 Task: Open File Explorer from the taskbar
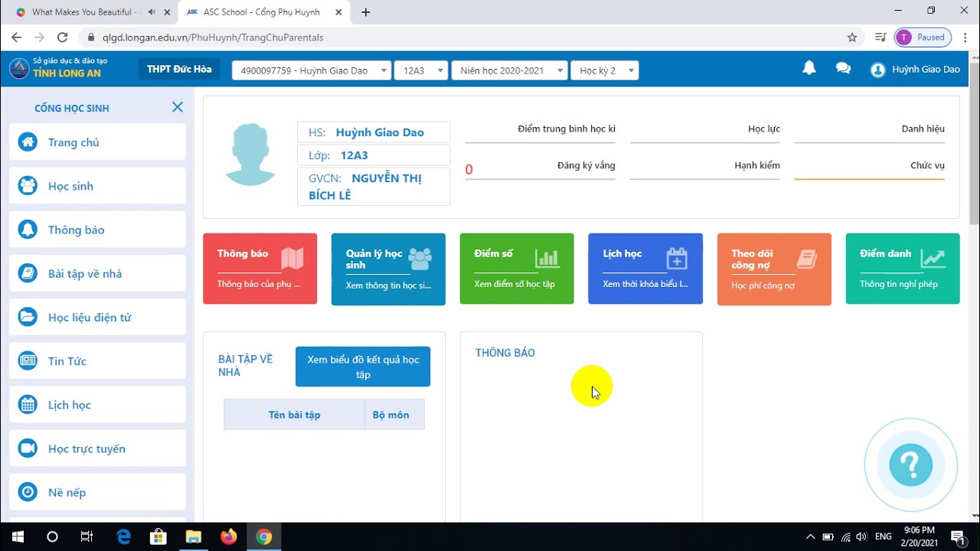pyautogui.click(x=193, y=536)
